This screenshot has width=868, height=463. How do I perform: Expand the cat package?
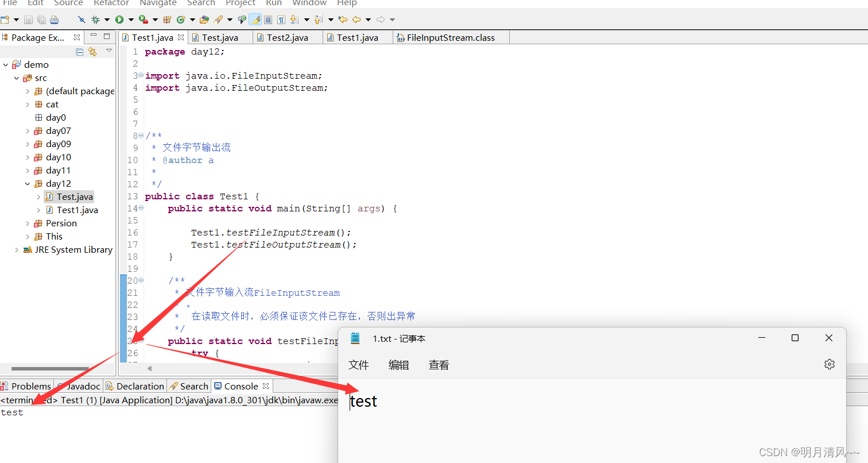[27, 104]
